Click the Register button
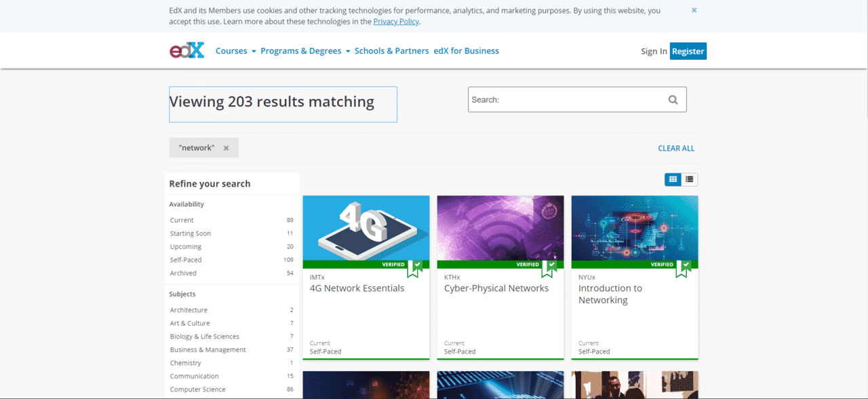868x399 pixels. [x=688, y=52]
